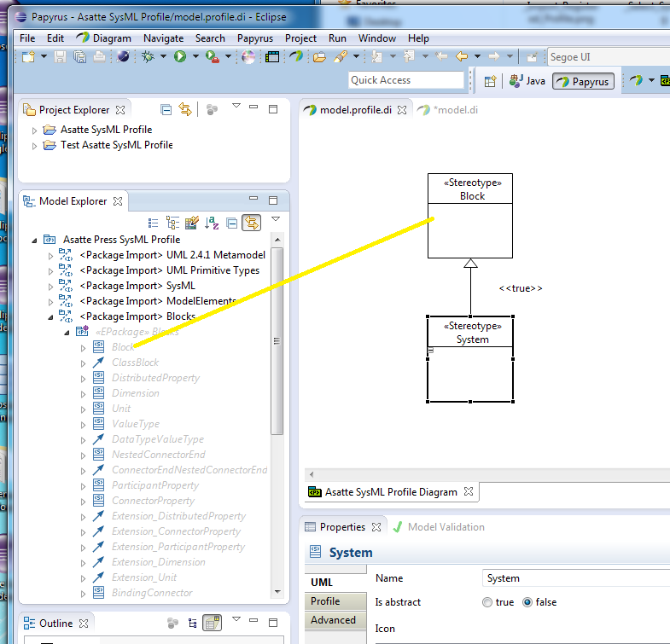Click the Save All icon
The image size is (670, 644).
click(80, 56)
